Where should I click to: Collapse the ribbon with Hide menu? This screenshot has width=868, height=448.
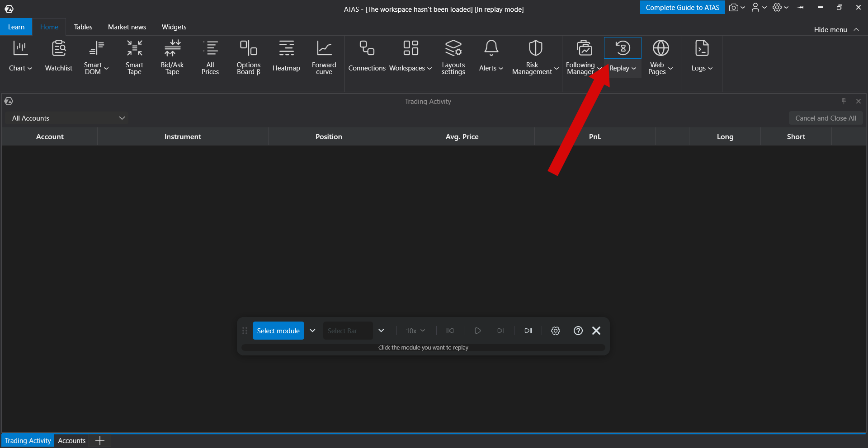836,29
